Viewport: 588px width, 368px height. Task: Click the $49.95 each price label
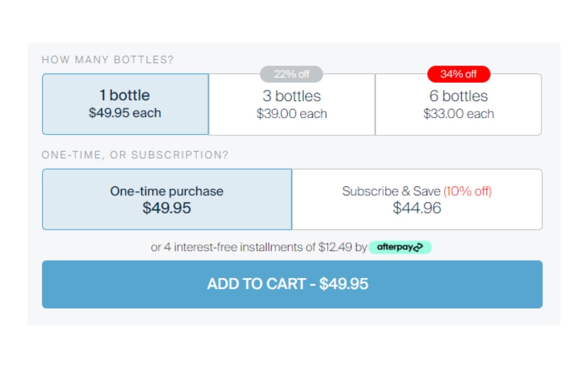[x=125, y=113]
